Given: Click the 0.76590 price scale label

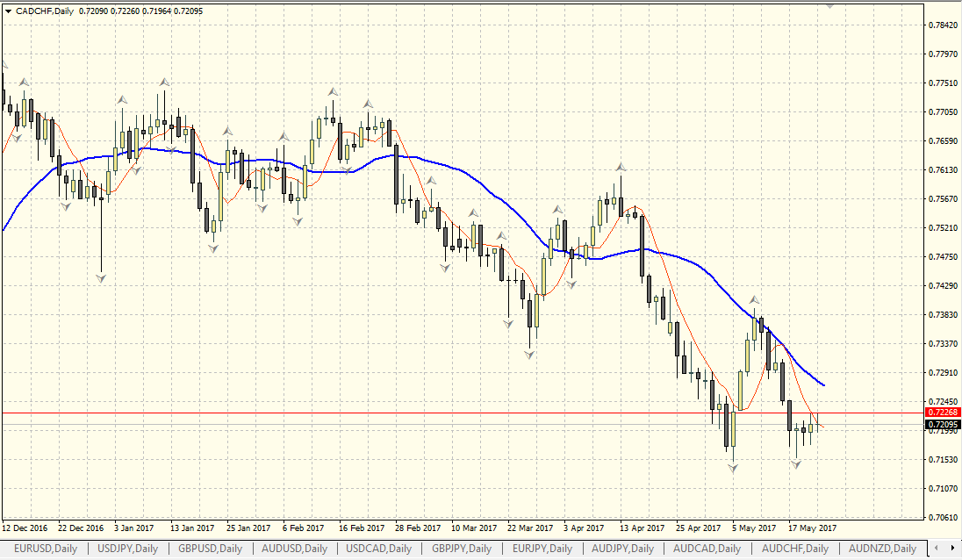Looking at the screenshot, I should (x=943, y=141).
